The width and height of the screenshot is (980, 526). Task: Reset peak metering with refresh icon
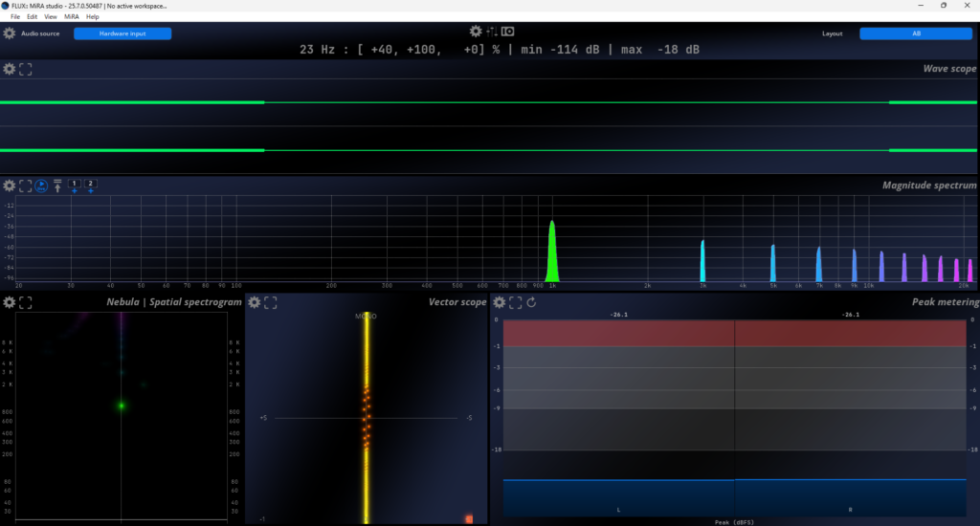click(531, 302)
